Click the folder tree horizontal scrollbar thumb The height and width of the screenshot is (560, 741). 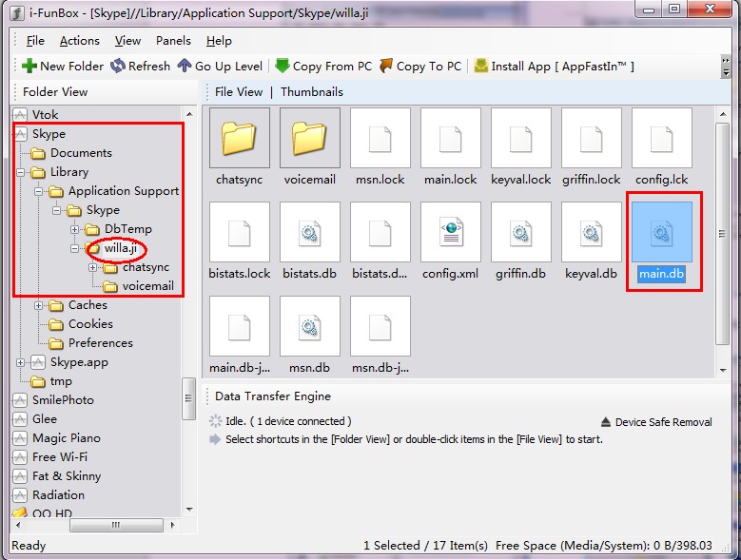tap(116, 525)
